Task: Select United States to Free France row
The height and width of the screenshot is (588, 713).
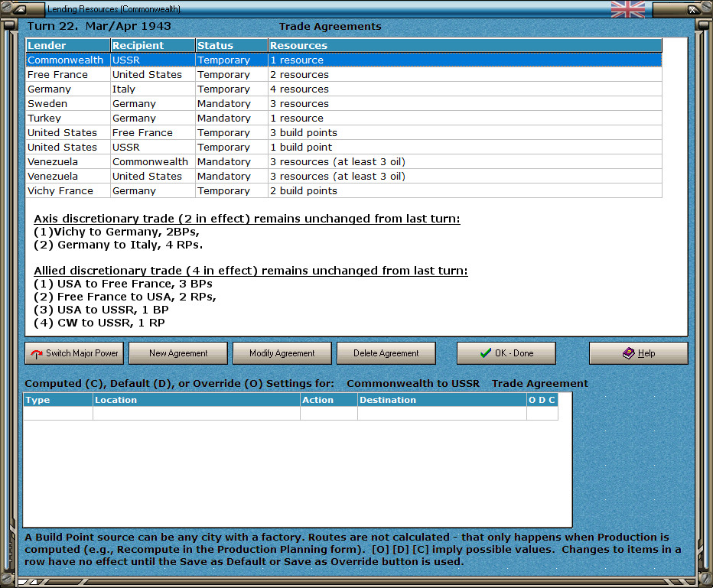Action: [x=343, y=133]
